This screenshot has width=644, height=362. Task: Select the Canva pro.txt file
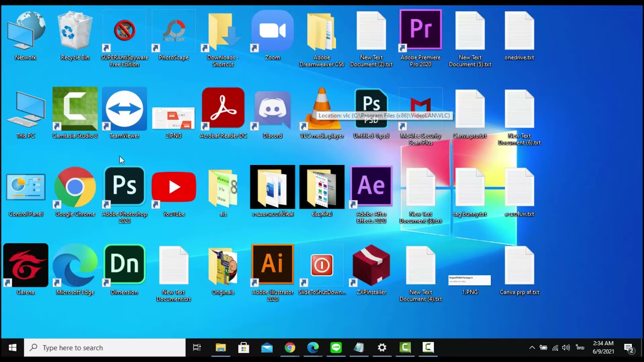470,114
